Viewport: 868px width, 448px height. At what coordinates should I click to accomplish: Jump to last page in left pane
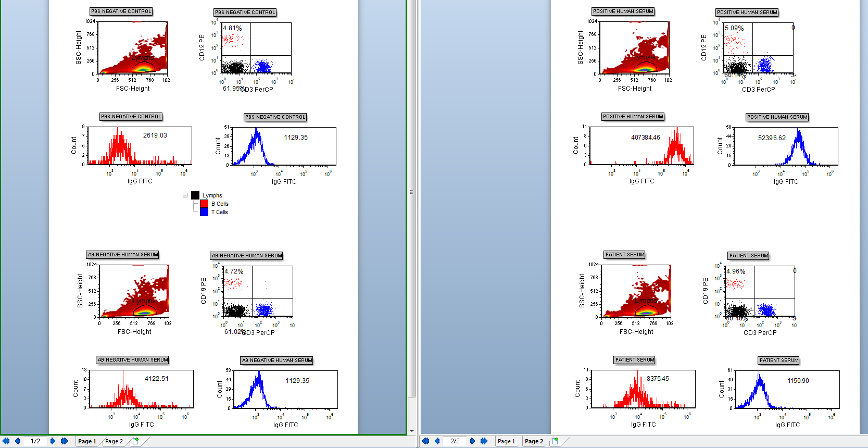(x=64, y=441)
